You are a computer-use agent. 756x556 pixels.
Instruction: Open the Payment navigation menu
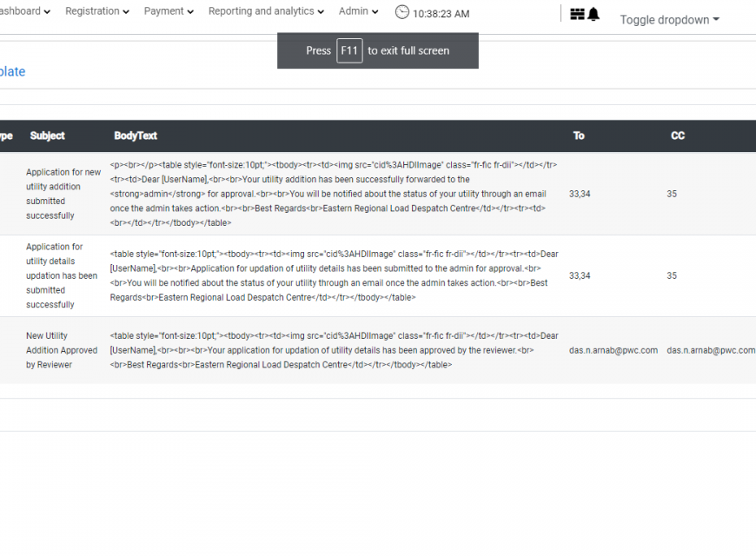point(169,11)
